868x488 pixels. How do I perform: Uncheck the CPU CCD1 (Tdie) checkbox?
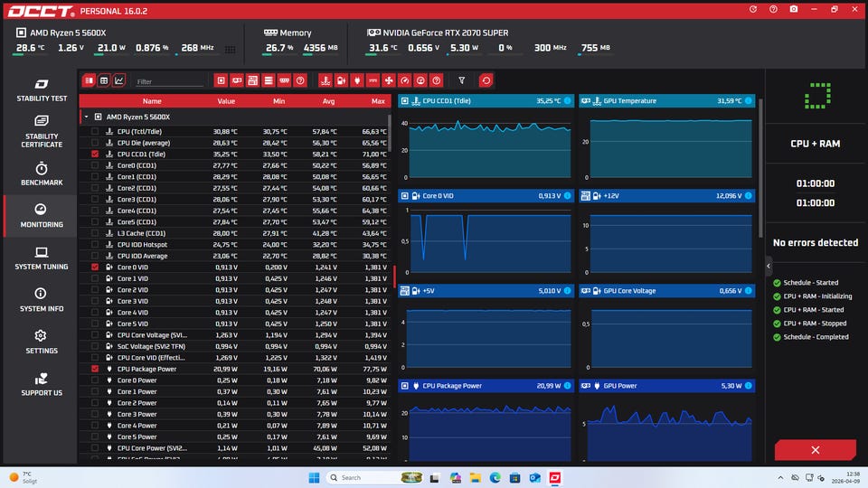(95, 155)
